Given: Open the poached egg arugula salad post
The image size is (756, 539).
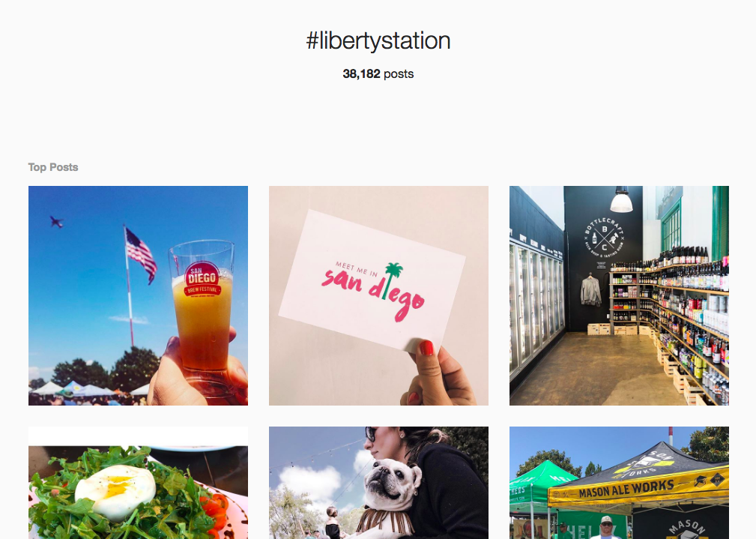Looking at the screenshot, I should point(138,483).
